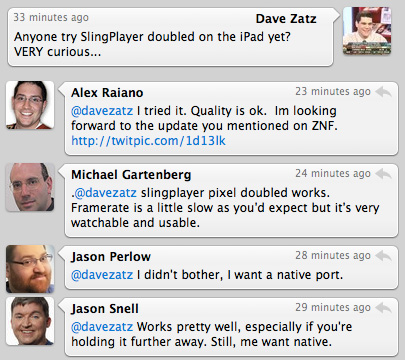The height and width of the screenshot is (360, 405).
Task: Open @davezatz mention in Jason Perlow's tweet
Action: (102, 275)
